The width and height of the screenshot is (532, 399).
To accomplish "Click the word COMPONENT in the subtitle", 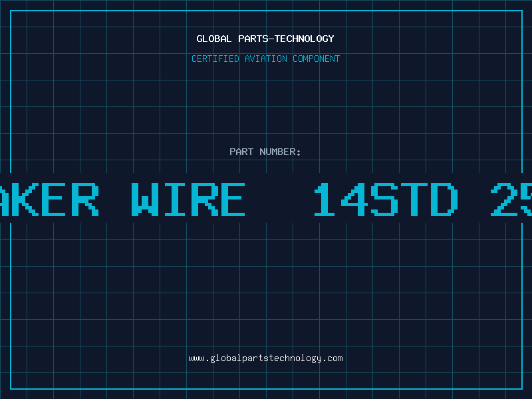I will 317,59.
